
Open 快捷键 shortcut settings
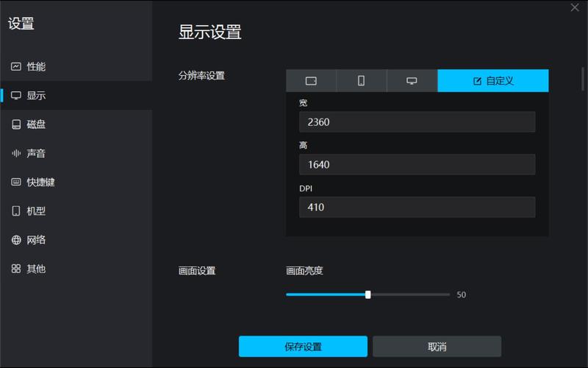click(76, 182)
